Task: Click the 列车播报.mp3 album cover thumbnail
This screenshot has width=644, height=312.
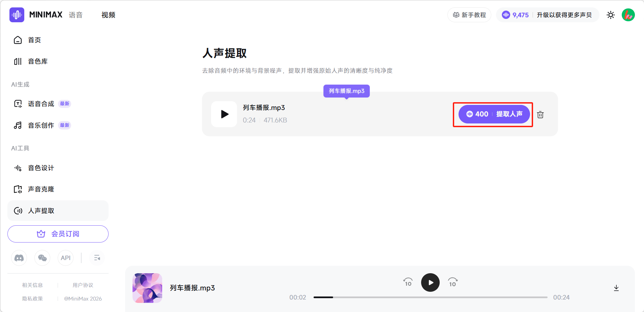Action: click(x=147, y=288)
